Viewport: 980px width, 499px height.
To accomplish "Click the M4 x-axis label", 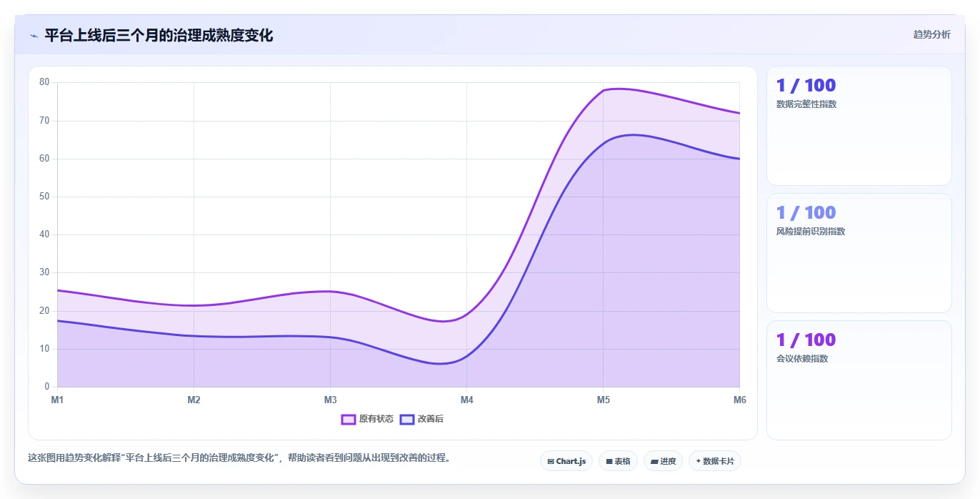I will (466, 400).
